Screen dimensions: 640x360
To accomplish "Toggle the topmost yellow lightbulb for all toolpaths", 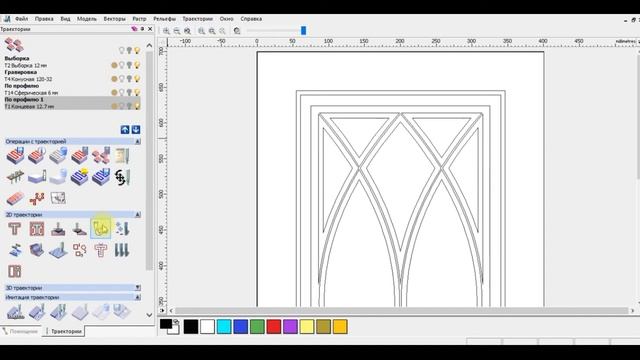I will coord(137,51).
